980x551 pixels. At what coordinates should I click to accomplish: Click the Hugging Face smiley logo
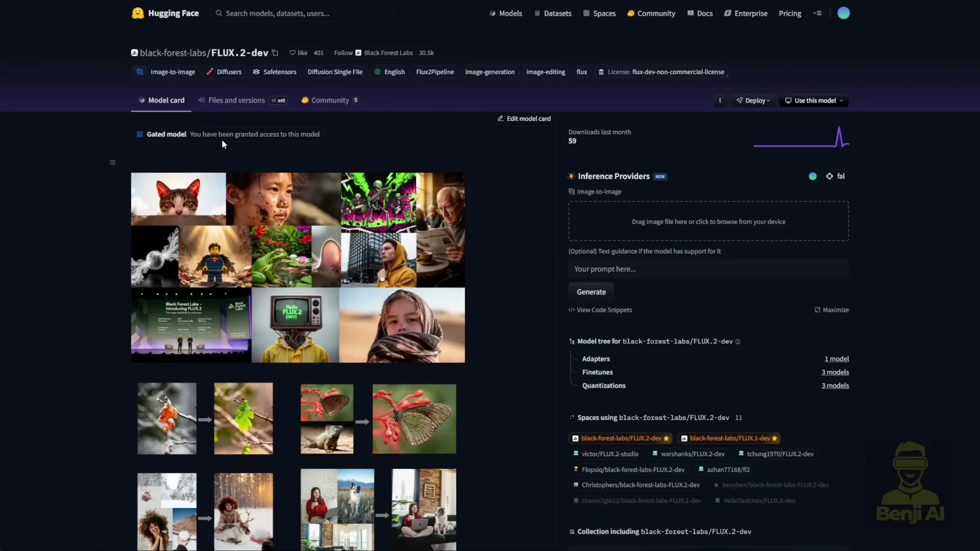138,13
